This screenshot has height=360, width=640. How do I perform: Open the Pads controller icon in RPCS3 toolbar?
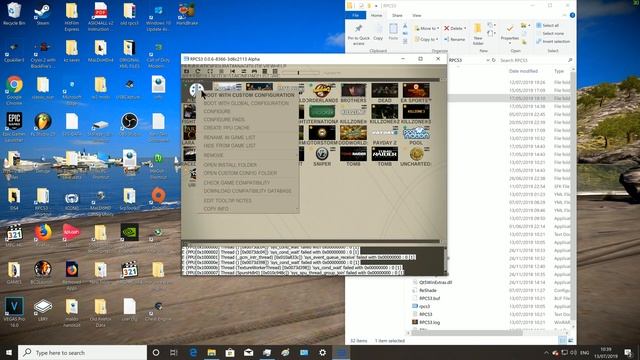tap(254, 72)
